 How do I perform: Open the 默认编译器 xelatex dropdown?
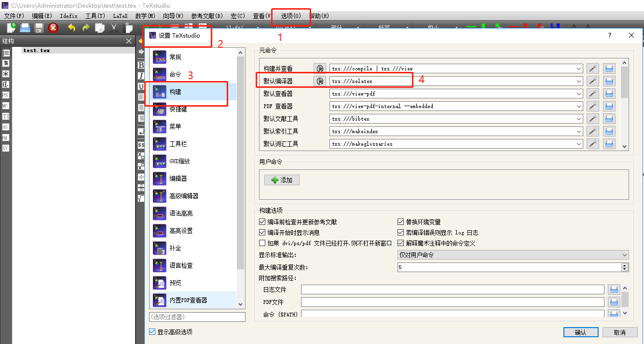pos(579,81)
